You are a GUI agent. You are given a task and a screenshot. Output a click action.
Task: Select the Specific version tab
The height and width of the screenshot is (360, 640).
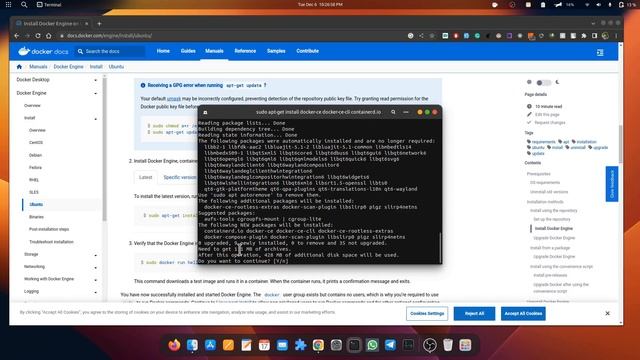(x=180, y=177)
